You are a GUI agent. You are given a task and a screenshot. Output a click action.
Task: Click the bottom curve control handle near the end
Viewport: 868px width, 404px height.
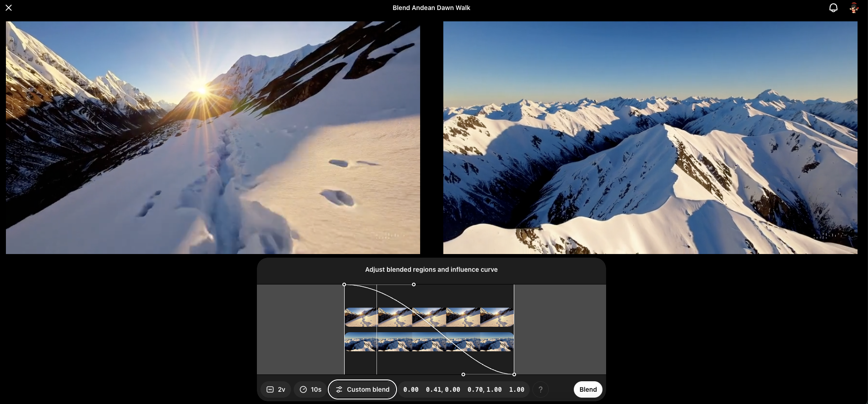click(x=463, y=374)
